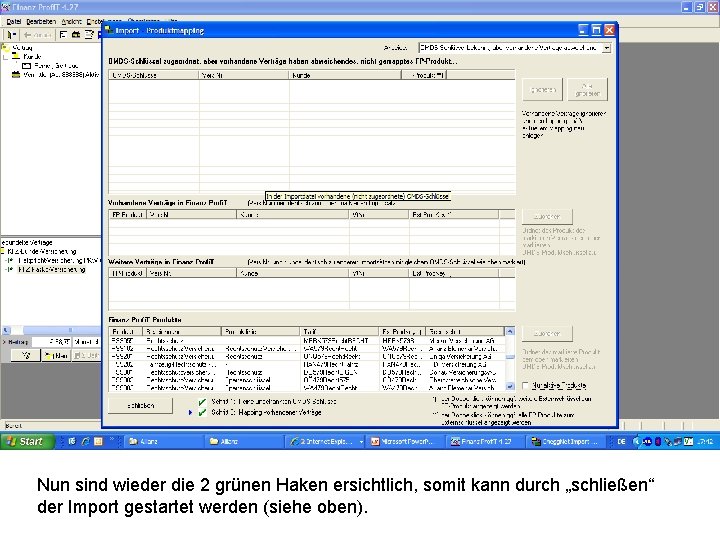
Task: Click the Kunde column header in top table
Action: (x=345, y=75)
